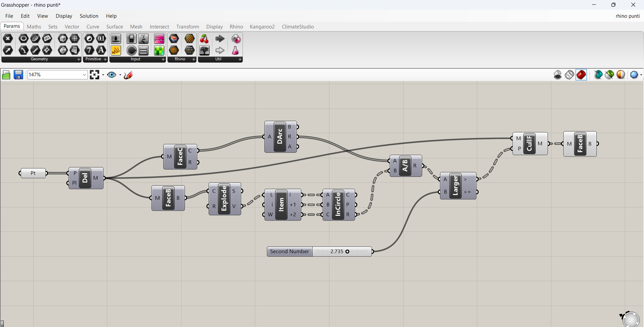The height and width of the screenshot is (327, 644).
Task: Enable shaded red preview mode
Action: [x=581, y=75]
